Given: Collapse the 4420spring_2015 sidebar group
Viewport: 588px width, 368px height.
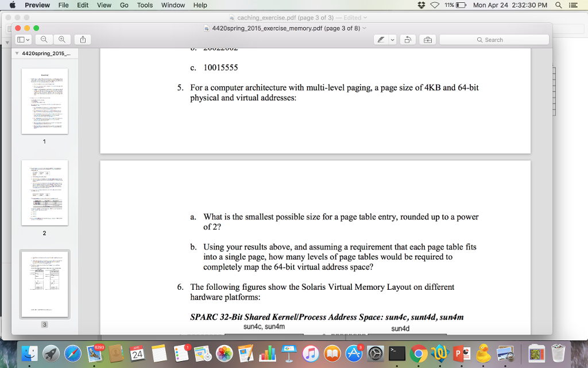Looking at the screenshot, I should coord(17,53).
